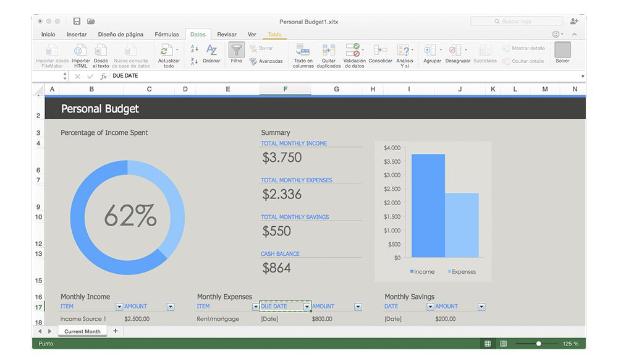This screenshot has width=618, height=364.
Task: Open the Tabla ribbon tab
Action: coord(275,34)
